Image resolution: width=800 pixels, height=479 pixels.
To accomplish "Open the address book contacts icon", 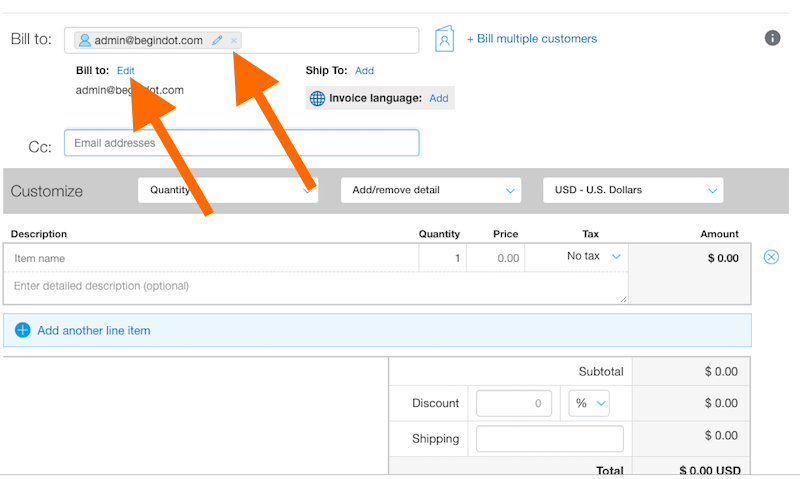I will 444,39.
